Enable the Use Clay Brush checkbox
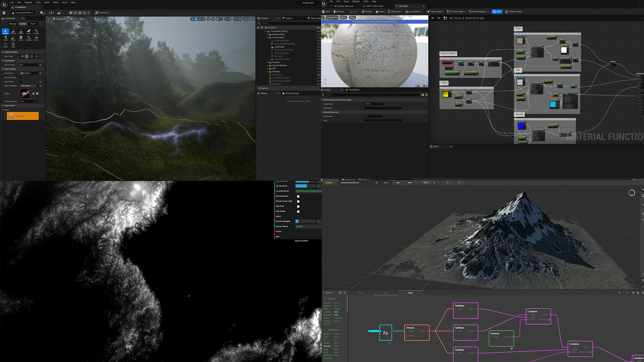 coord(21,77)
